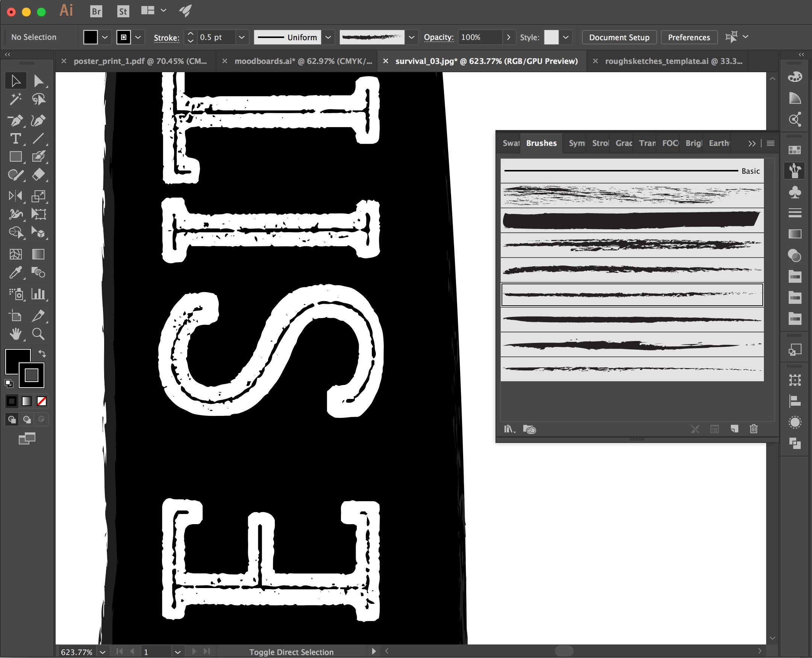The width and height of the screenshot is (812, 658).
Task: Switch to Gradient fill mode
Action: tap(27, 401)
